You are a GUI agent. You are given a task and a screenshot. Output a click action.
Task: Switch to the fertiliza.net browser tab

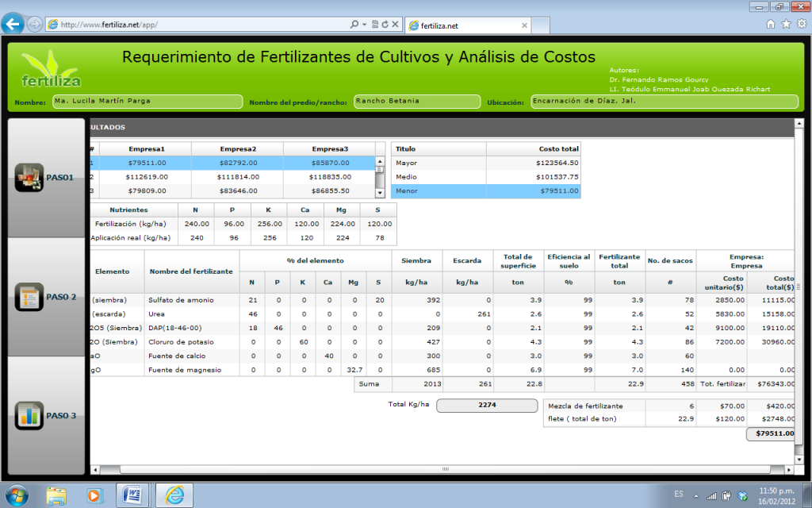468,25
